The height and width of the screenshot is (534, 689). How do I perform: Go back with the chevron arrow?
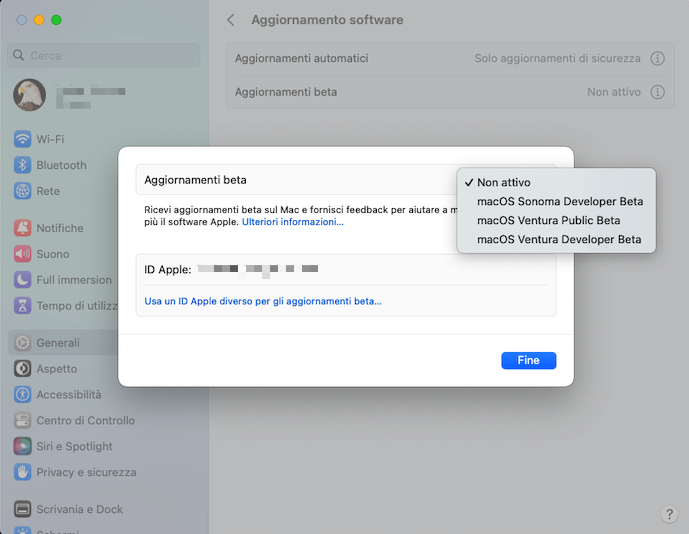231,20
